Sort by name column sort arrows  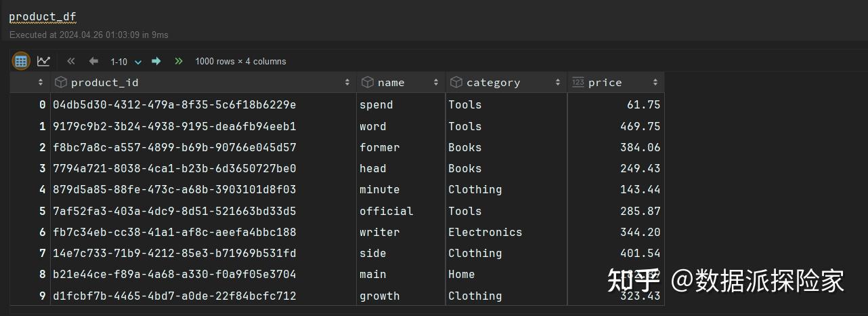436,82
